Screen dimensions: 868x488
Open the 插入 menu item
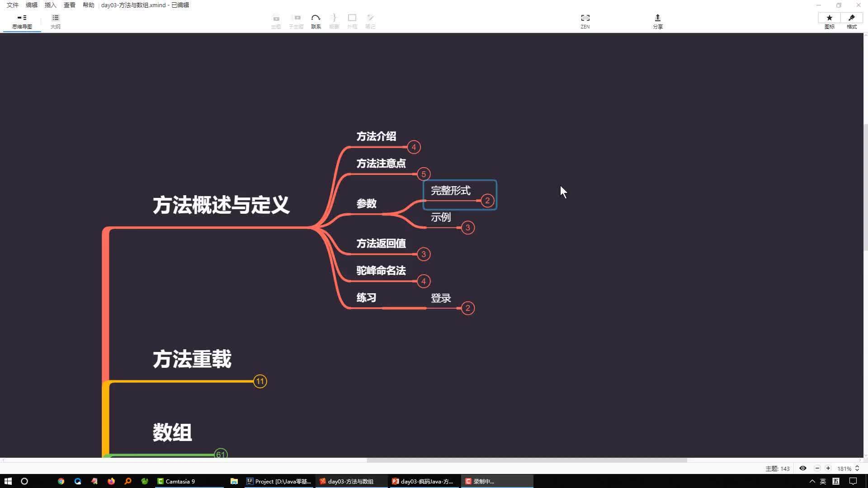click(x=50, y=5)
